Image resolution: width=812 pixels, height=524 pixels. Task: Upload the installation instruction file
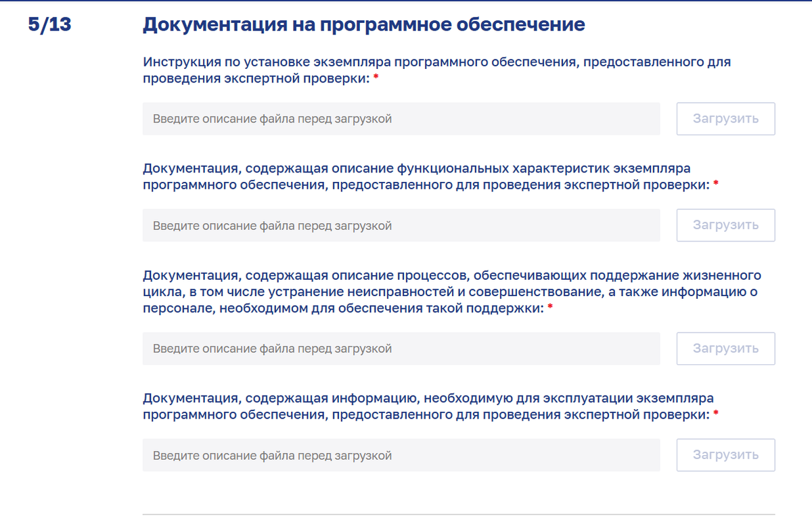pos(725,119)
